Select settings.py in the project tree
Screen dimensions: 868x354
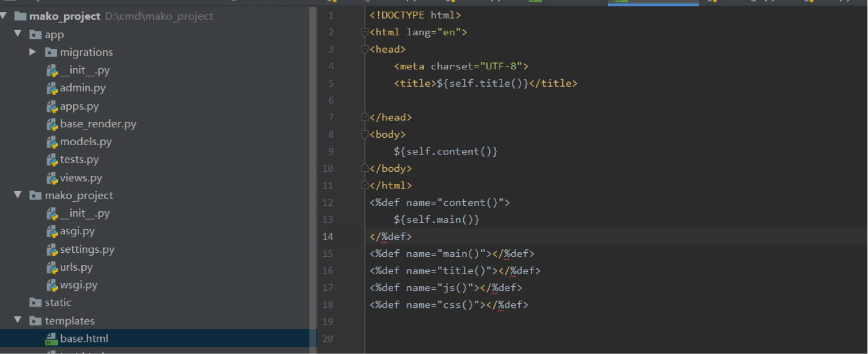point(87,249)
